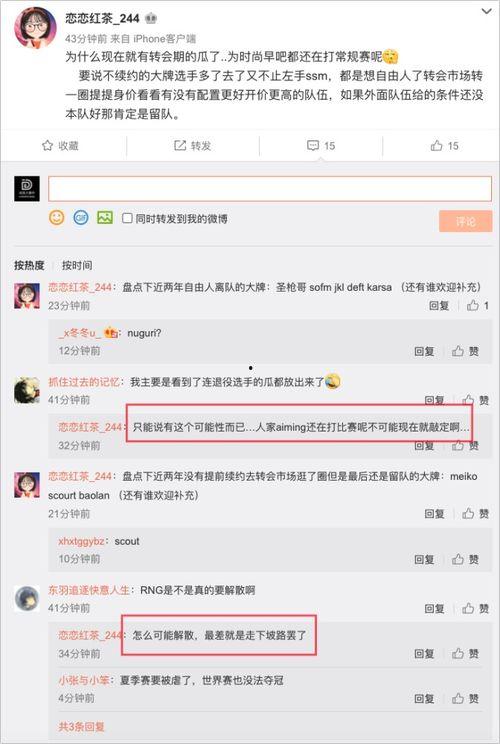Open xhxtggybz user profile link
Image resolution: width=500 pixels, height=744 pixels.
pos(81,541)
